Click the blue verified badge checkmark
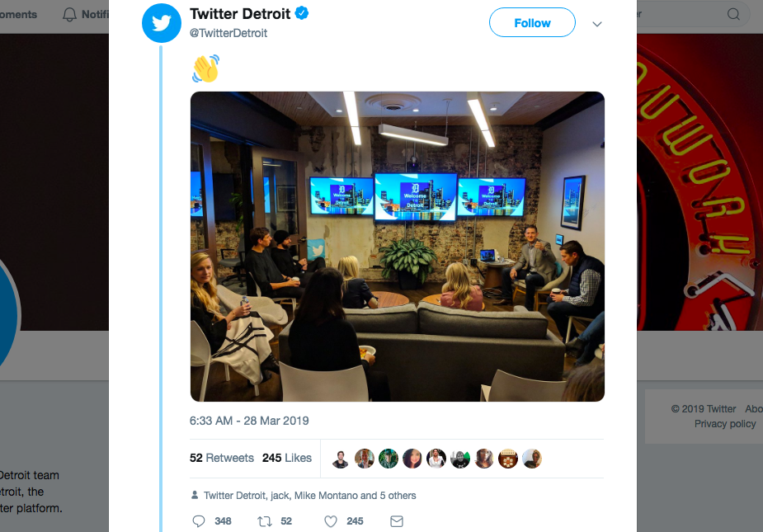Viewport: 763px width, 532px height. pyautogui.click(x=303, y=13)
